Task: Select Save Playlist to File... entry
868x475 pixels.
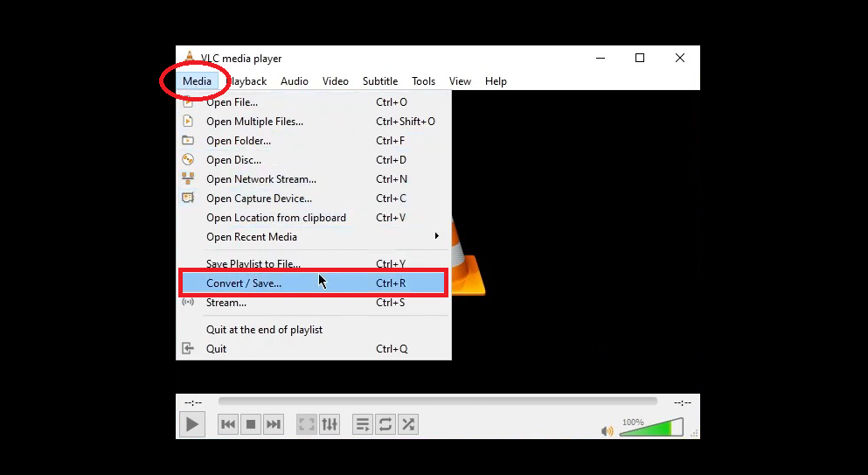Action: click(313, 264)
